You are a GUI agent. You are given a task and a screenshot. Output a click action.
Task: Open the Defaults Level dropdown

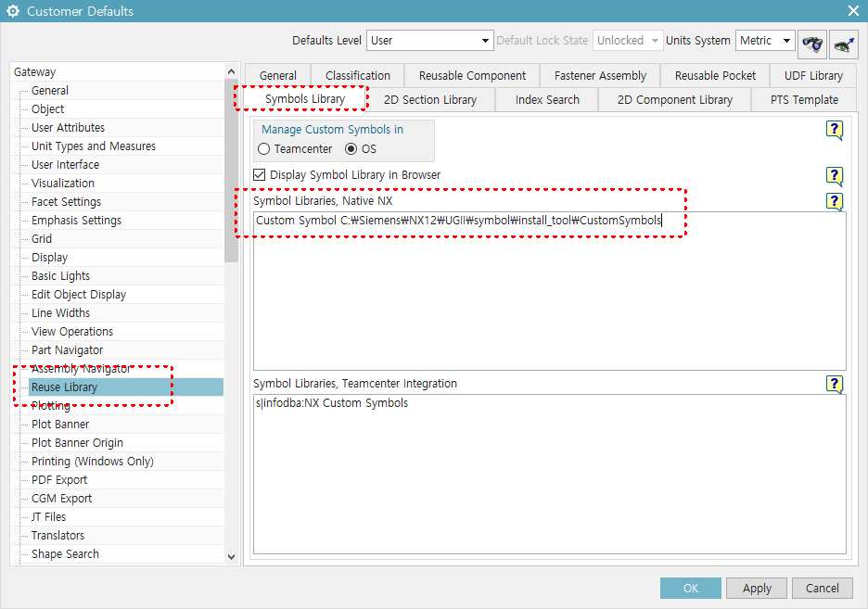(x=486, y=41)
